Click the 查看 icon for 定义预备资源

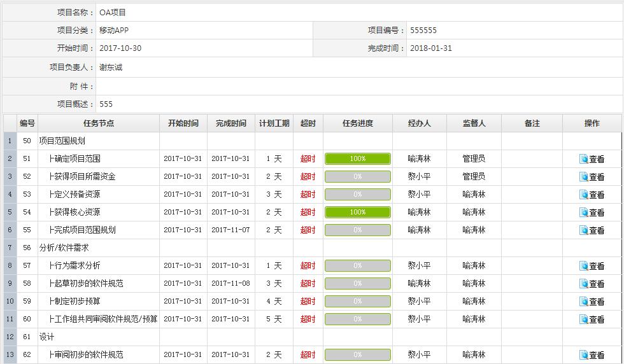(584, 195)
